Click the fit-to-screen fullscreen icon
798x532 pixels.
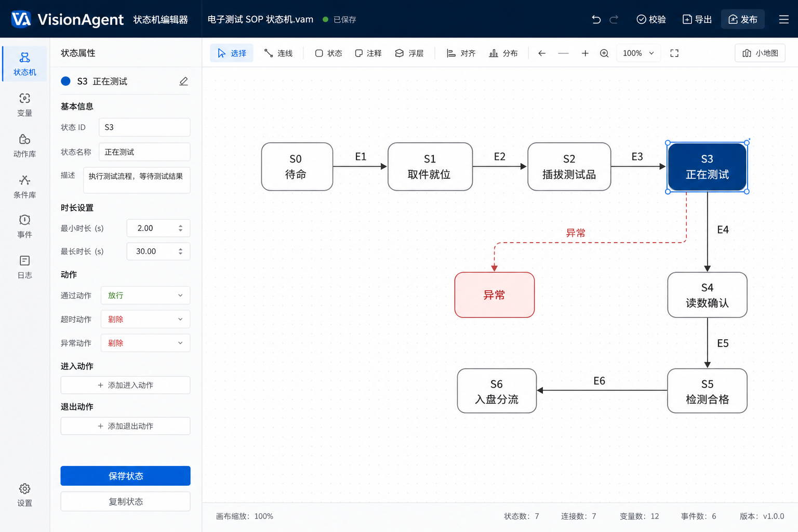(x=674, y=53)
